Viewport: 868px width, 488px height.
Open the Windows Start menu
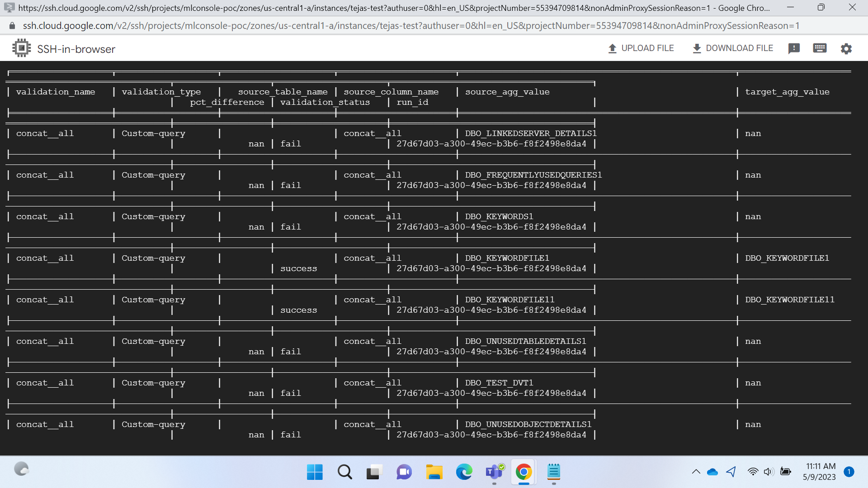click(315, 472)
